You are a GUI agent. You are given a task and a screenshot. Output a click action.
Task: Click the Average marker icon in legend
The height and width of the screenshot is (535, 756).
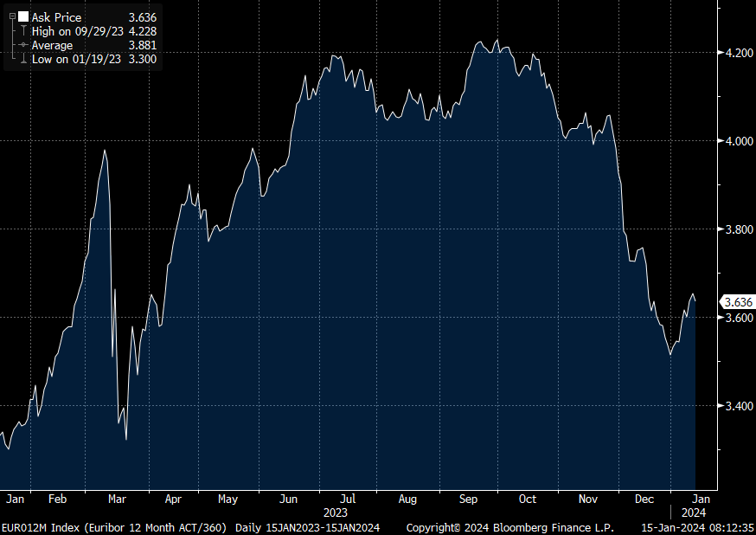coord(23,45)
